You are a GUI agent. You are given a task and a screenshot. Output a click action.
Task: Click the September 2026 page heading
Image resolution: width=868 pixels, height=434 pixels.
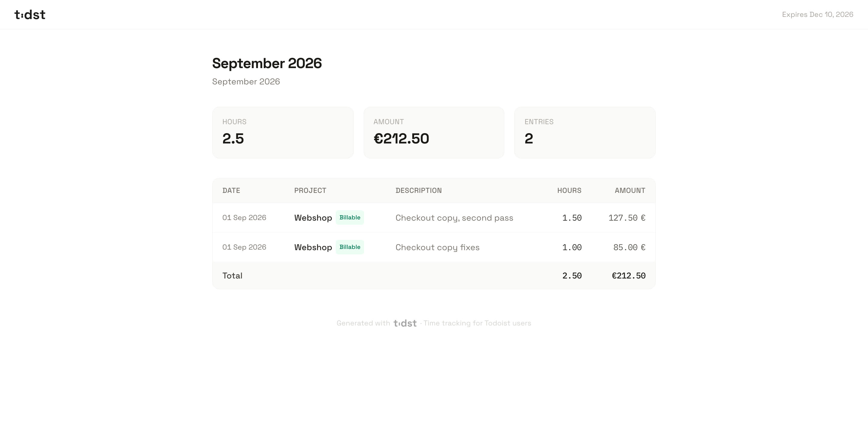coord(267,63)
